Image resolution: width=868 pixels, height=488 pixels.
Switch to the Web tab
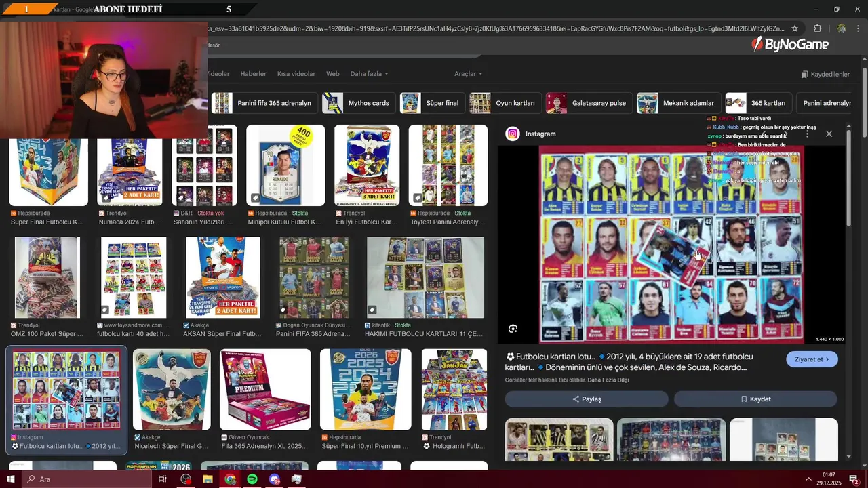(x=332, y=73)
